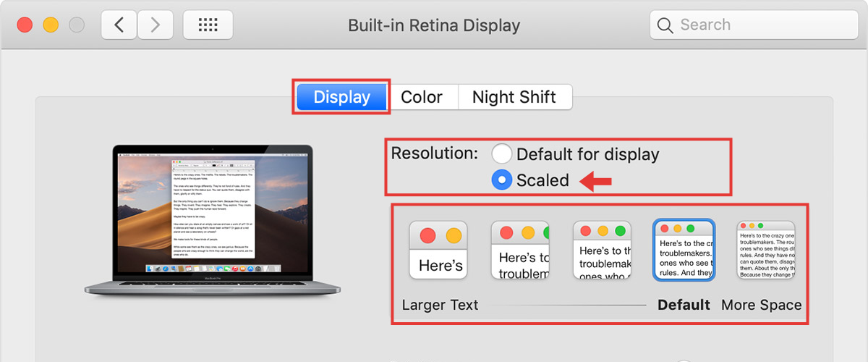Click the magnifying glass search icon
The height and width of the screenshot is (362, 868).
pos(665,25)
